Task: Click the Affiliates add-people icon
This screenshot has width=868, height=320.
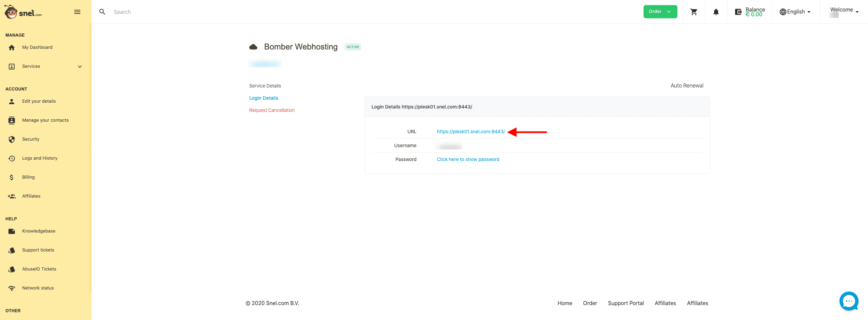Action: pyautogui.click(x=12, y=196)
